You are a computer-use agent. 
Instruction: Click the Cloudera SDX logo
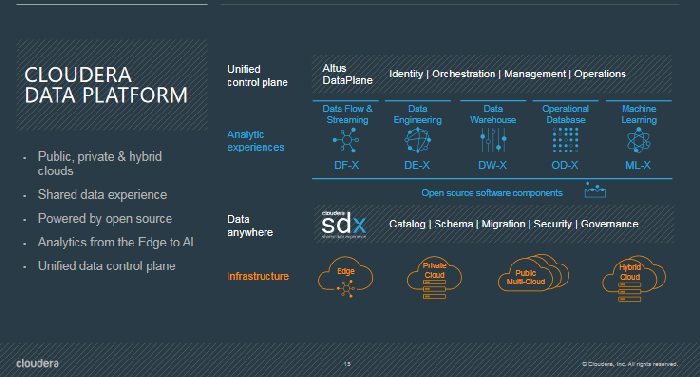[344, 224]
